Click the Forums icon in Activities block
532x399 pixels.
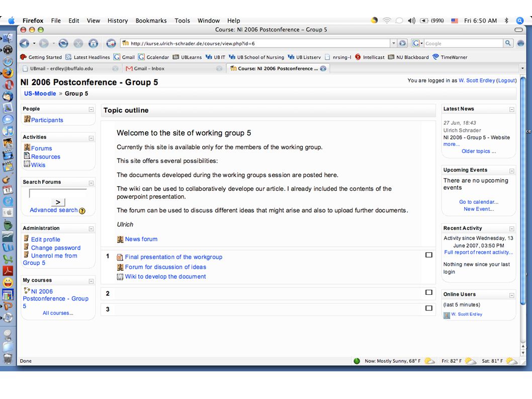(x=27, y=147)
